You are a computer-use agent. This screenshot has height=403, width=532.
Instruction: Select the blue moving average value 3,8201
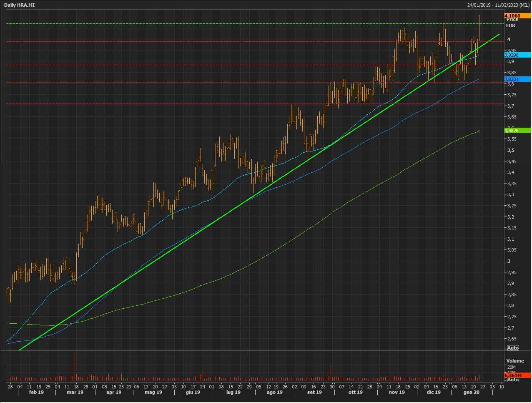tap(517, 79)
